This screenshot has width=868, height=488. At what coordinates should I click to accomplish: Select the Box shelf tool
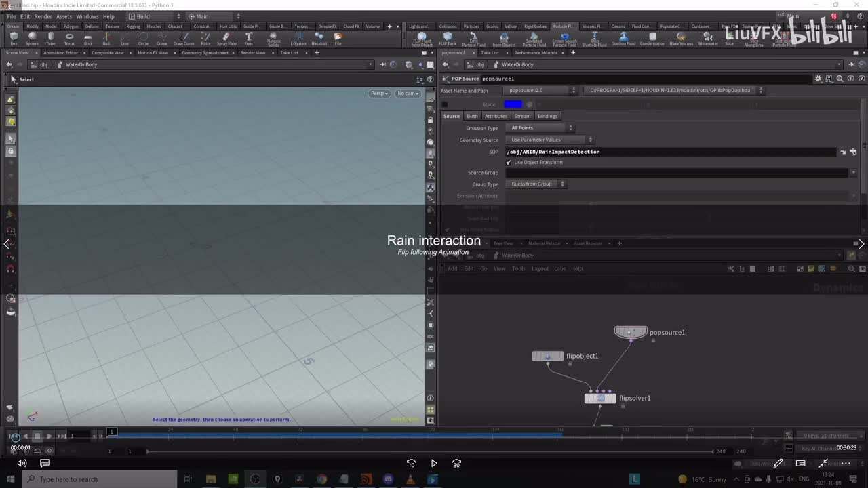pos(14,39)
